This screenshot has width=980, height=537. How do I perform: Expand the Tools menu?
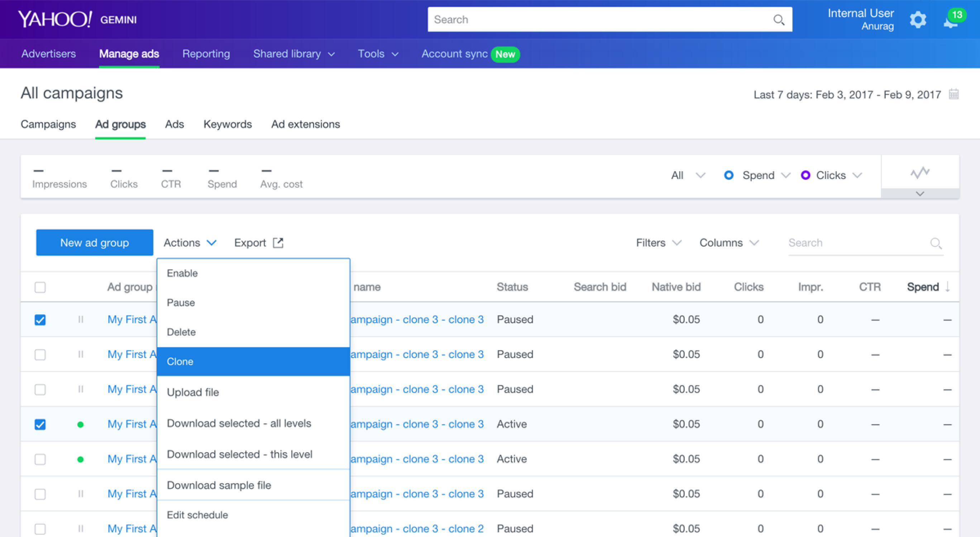tap(378, 54)
